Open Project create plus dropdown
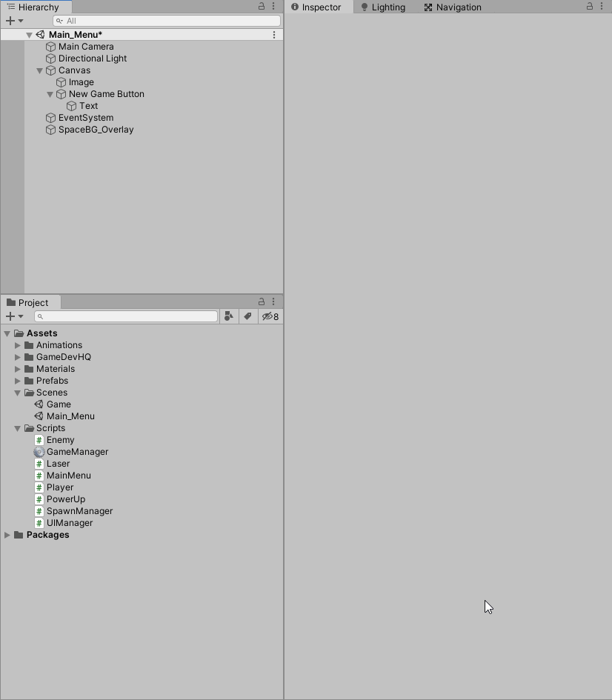The width and height of the screenshot is (612, 700). tap(14, 316)
